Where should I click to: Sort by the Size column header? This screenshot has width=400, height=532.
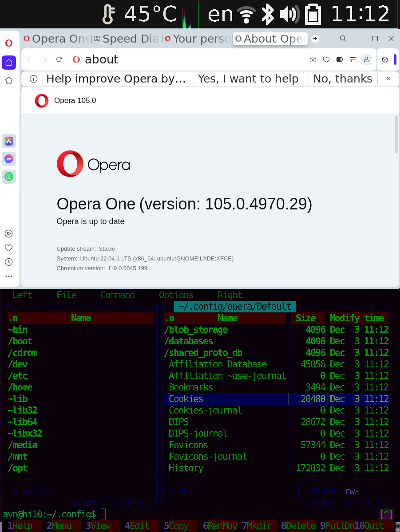tap(306, 318)
